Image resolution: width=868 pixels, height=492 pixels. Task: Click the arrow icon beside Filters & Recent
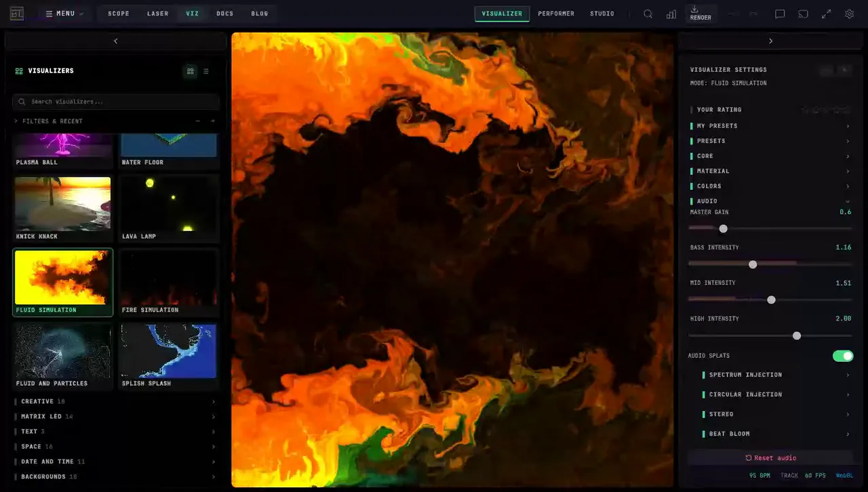click(212, 121)
